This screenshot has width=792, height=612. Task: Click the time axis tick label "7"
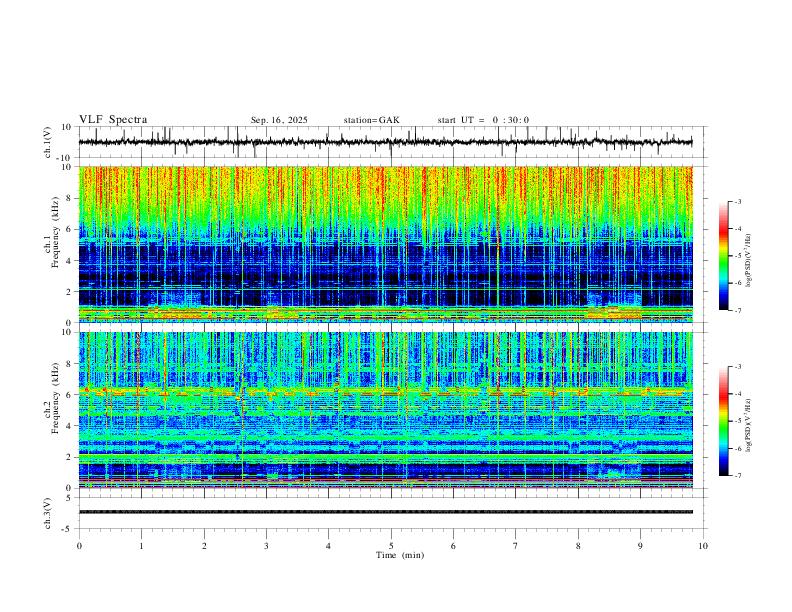(x=516, y=546)
